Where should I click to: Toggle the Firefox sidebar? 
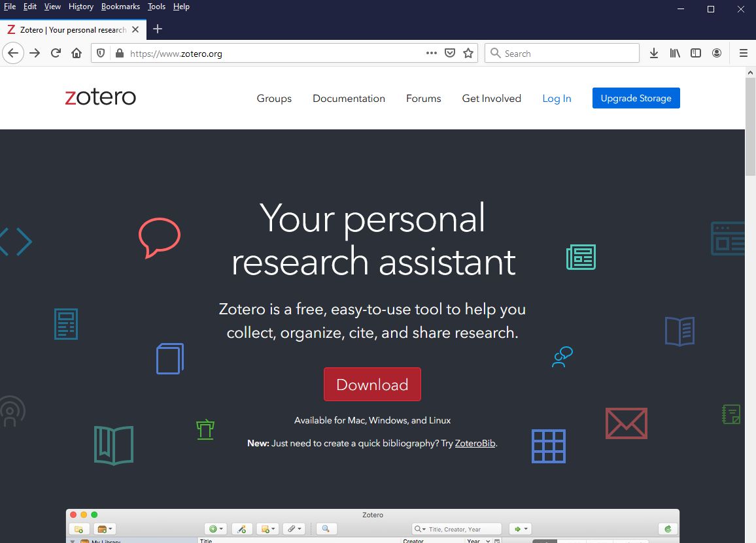(696, 53)
